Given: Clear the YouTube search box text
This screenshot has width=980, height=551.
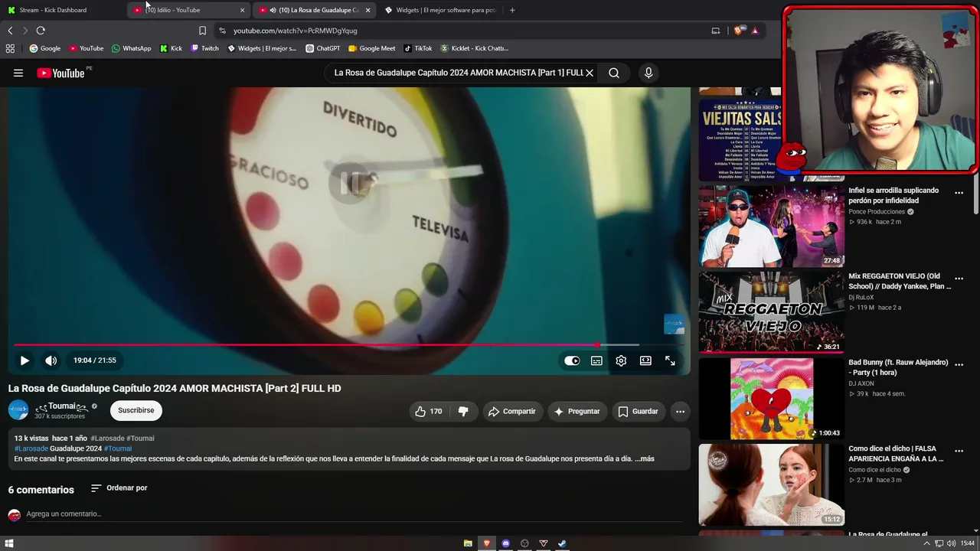Looking at the screenshot, I should [590, 73].
